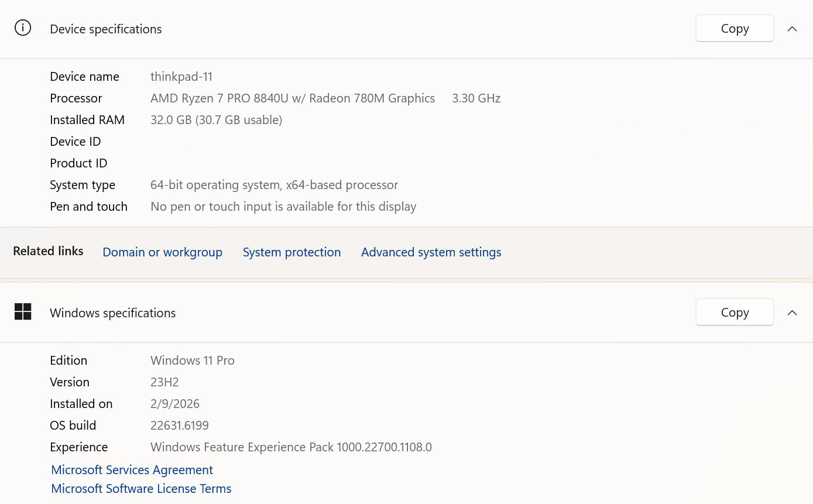The image size is (813, 504).
Task: Click the Device name label
Action: tap(84, 76)
